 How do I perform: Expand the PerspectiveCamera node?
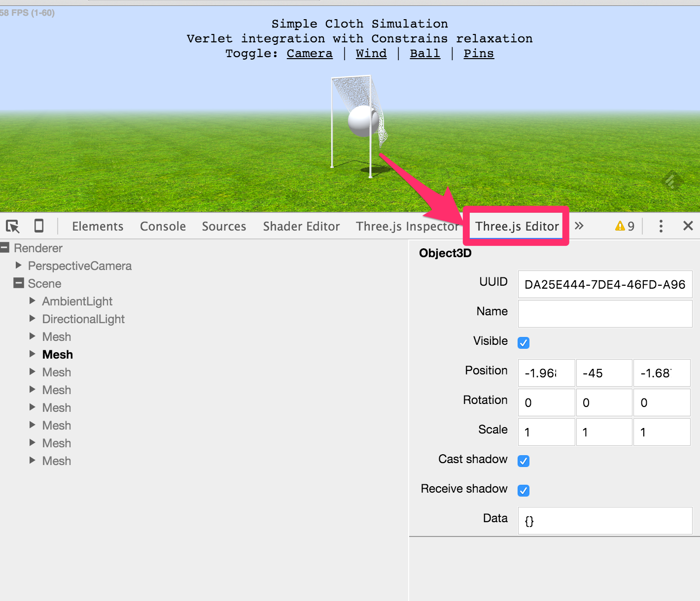(x=19, y=265)
